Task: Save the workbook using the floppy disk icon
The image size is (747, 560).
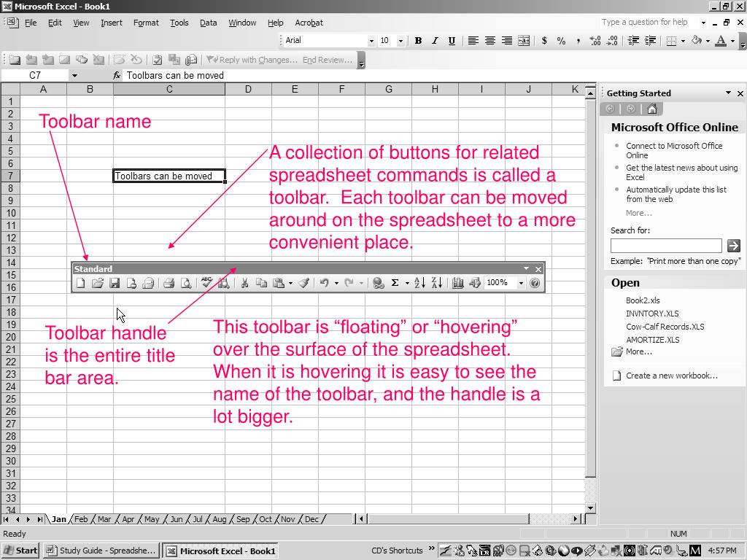Action: tap(115, 284)
